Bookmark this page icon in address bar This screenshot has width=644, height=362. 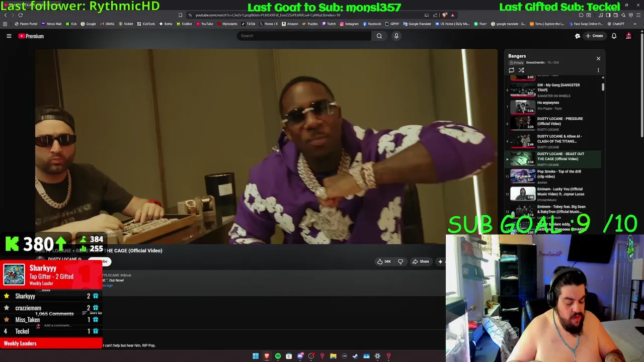point(181,15)
